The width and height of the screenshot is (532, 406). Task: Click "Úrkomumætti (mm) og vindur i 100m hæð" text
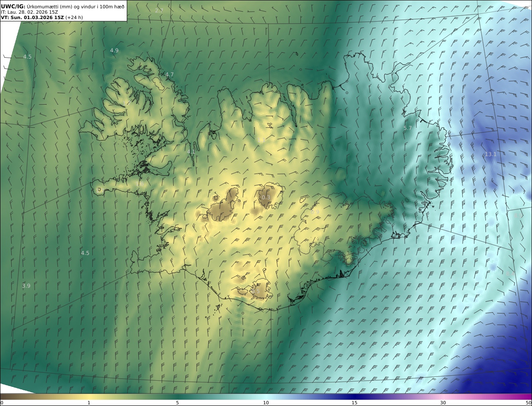pos(76,6)
